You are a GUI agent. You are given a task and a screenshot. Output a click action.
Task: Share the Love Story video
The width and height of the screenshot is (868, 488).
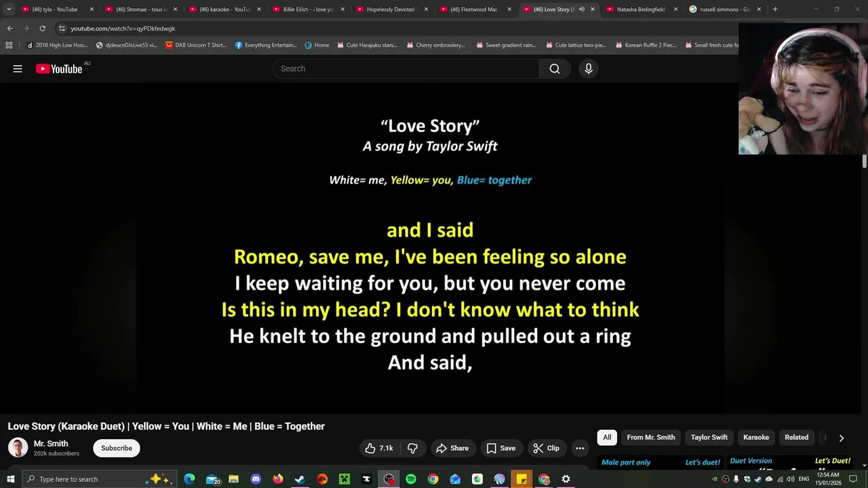pyautogui.click(x=452, y=448)
